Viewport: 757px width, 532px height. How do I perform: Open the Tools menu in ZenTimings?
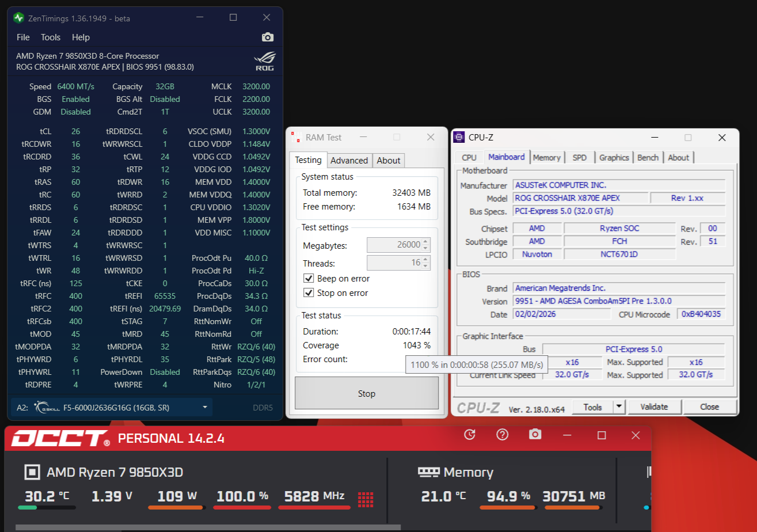[51, 37]
